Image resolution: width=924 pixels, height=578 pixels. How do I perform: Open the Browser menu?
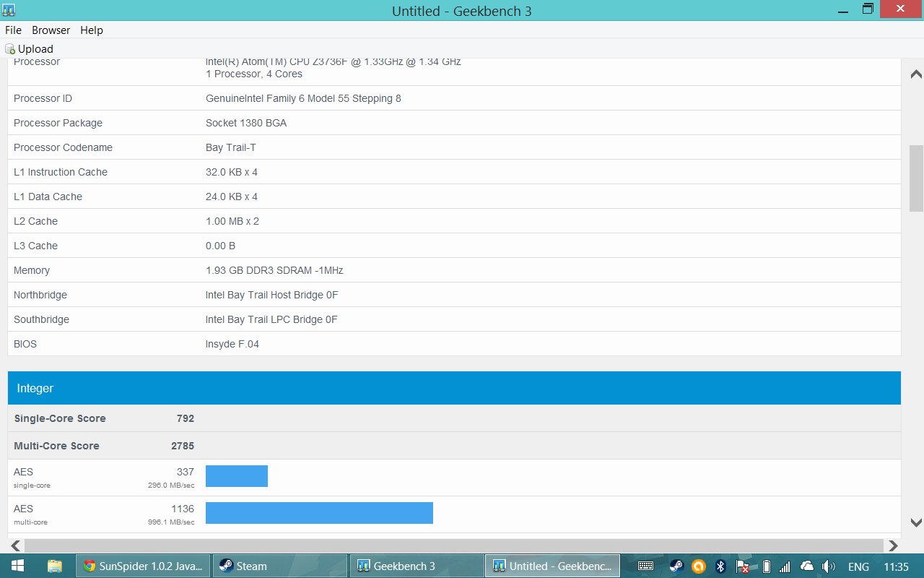point(51,30)
